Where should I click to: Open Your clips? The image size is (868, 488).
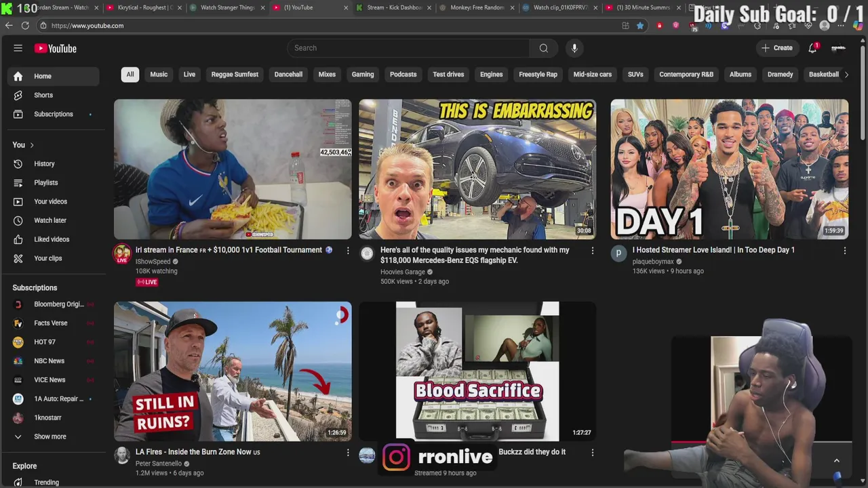(x=54, y=258)
